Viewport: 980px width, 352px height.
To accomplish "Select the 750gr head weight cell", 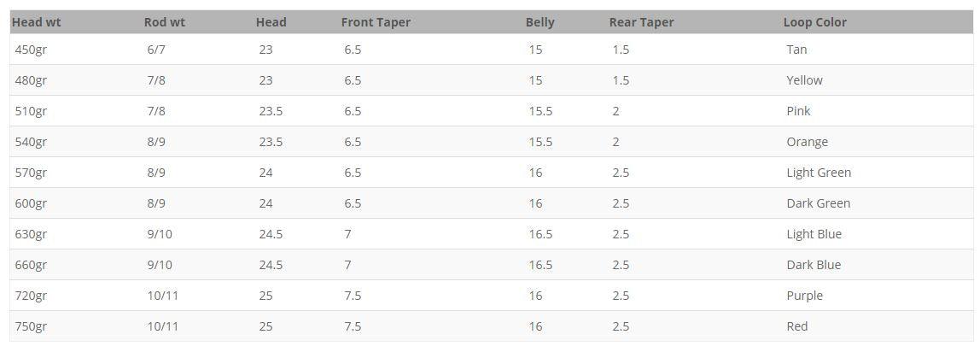I will (x=31, y=326).
